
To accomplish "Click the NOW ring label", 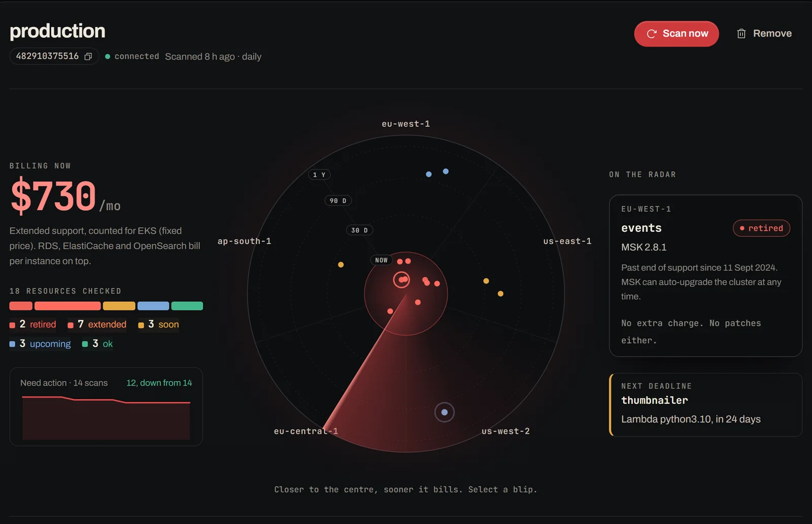I will pyautogui.click(x=381, y=260).
